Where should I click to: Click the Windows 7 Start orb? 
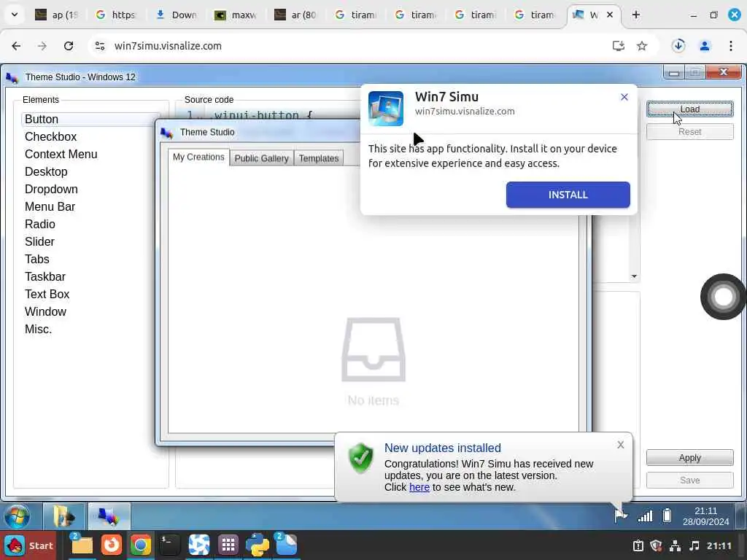(x=18, y=516)
